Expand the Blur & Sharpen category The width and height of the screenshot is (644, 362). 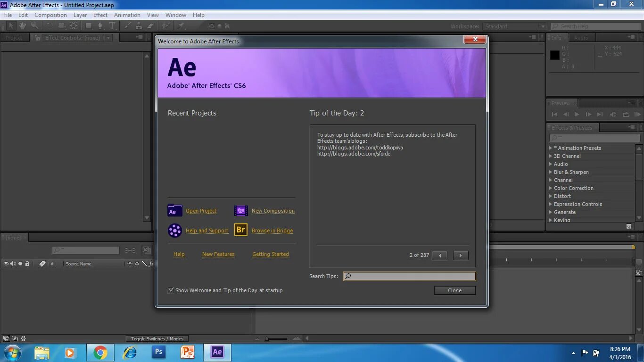(x=551, y=172)
